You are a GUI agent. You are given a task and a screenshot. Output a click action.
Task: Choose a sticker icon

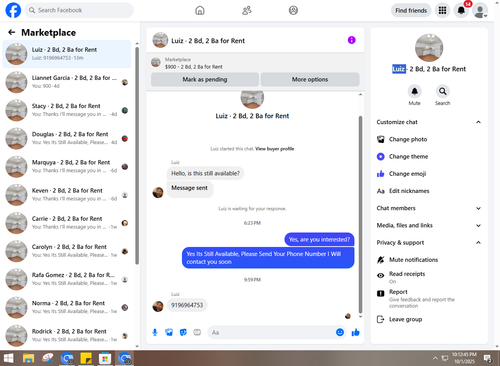click(183, 332)
